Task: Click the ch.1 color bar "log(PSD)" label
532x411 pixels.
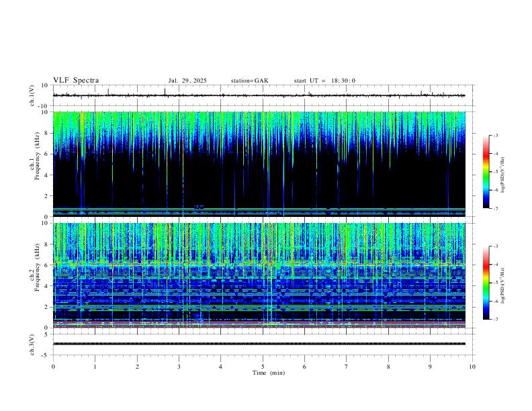Action: click(x=503, y=175)
